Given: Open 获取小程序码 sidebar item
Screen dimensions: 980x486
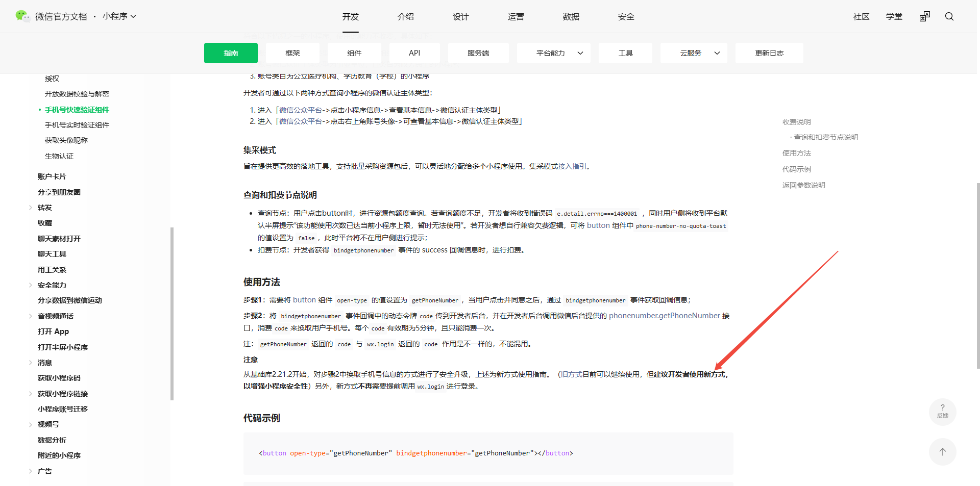Looking at the screenshot, I should 59,378.
